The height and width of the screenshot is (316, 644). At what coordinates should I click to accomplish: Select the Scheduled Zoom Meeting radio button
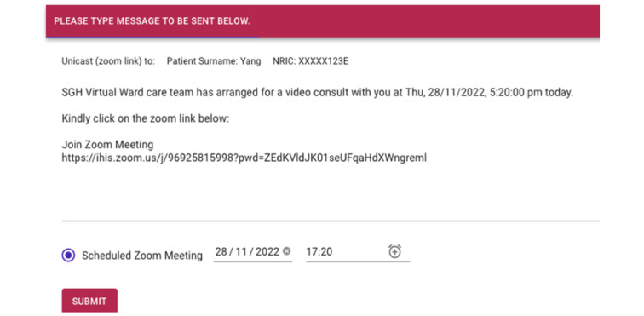click(68, 256)
